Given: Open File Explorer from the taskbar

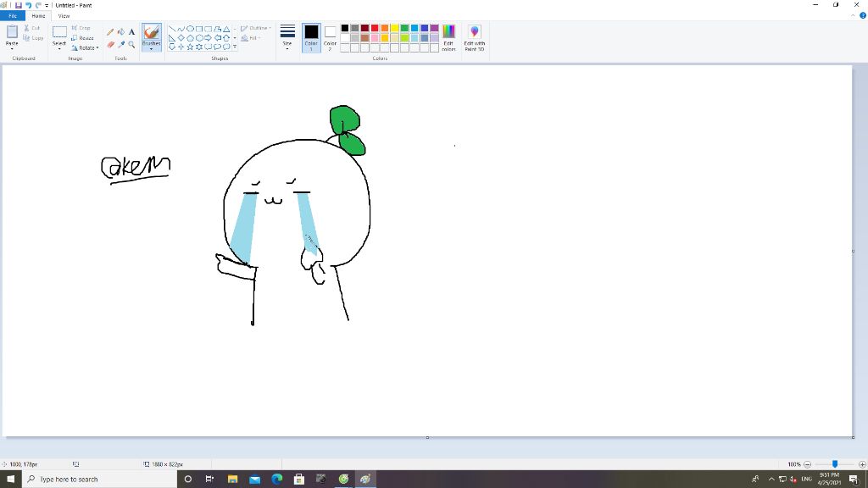Looking at the screenshot, I should (x=232, y=480).
